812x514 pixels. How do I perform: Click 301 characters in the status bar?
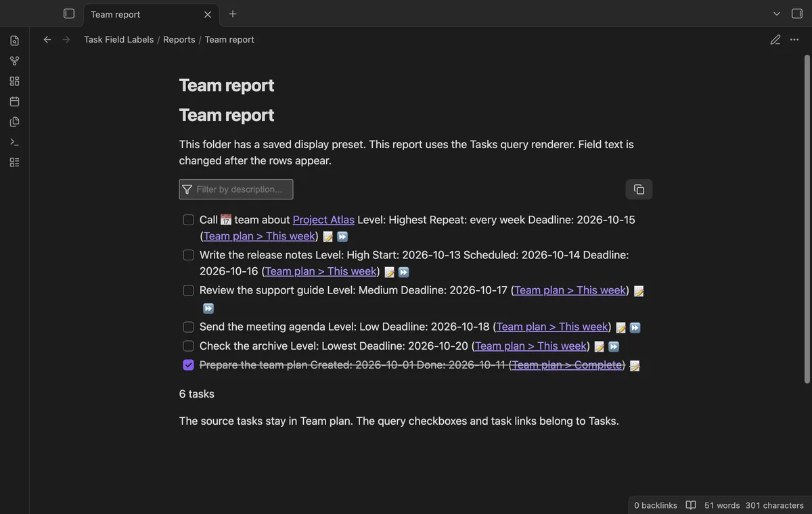(775, 505)
